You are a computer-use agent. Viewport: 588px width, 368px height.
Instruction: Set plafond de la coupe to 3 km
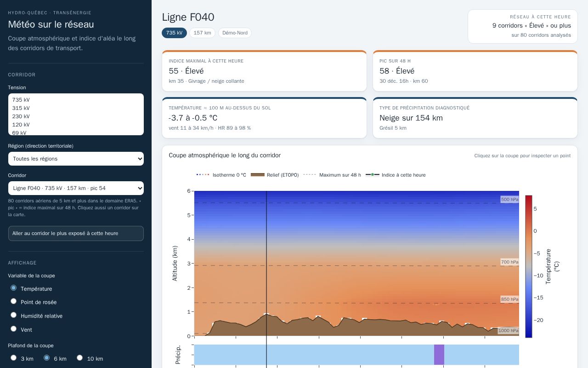coord(13,357)
